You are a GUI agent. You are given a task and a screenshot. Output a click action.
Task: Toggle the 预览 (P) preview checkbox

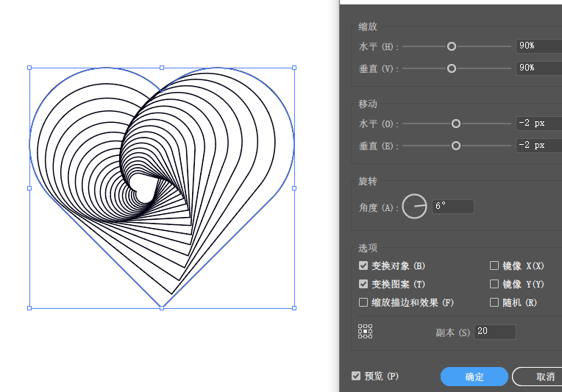click(356, 376)
